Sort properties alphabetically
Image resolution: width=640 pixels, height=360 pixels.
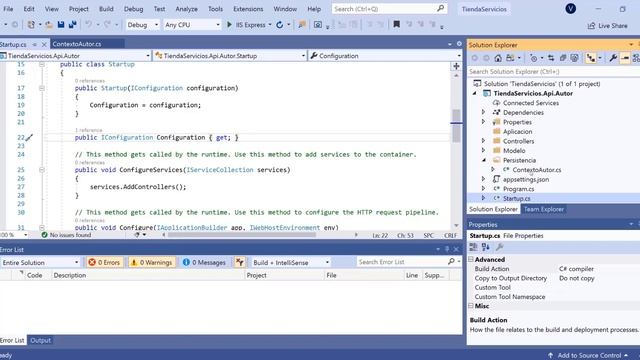point(486,247)
